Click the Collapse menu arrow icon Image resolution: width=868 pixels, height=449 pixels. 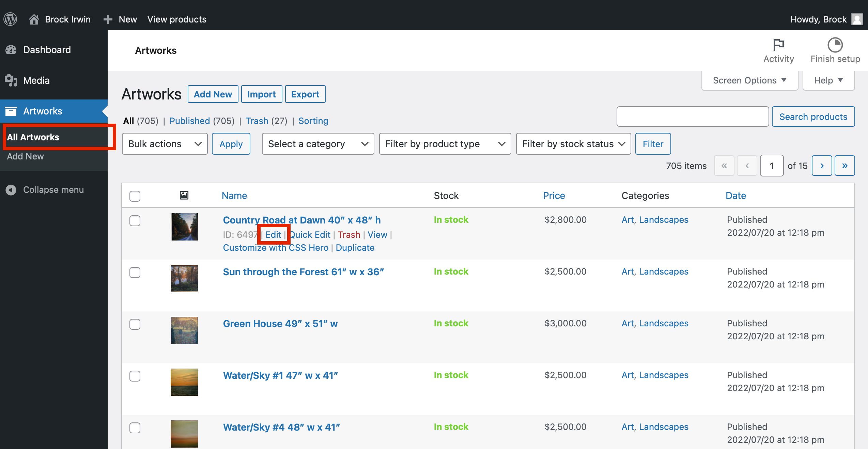point(11,190)
